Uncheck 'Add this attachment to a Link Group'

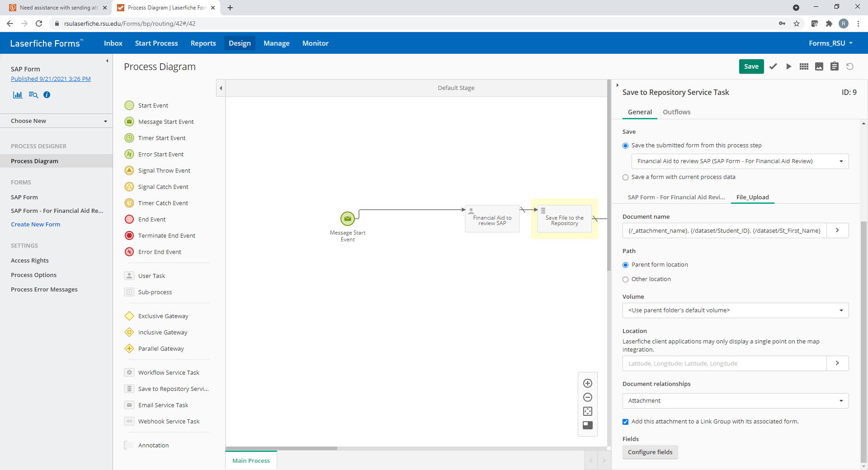pyautogui.click(x=626, y=422)
